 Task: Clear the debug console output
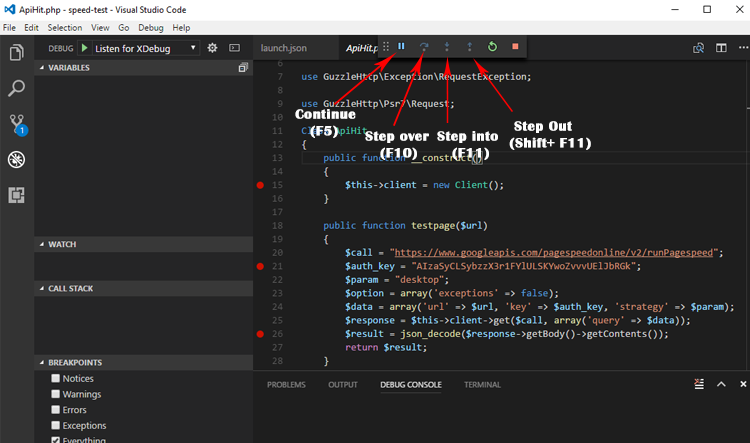(701, 385)
